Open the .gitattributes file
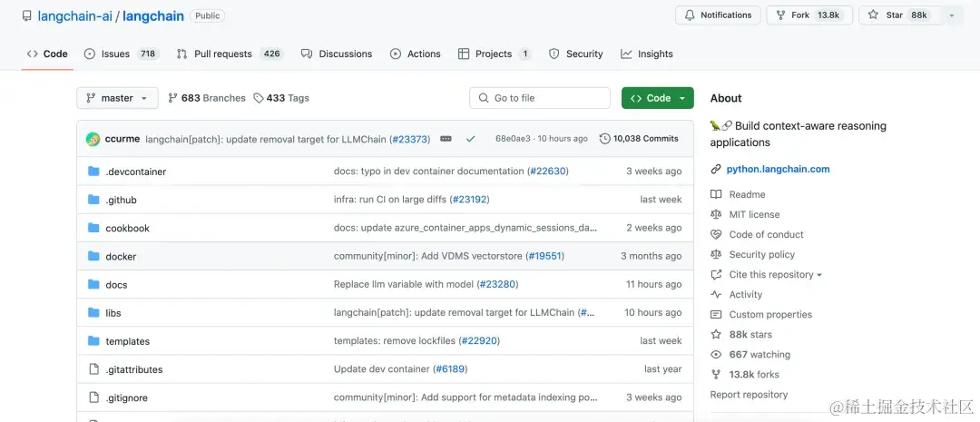Viewport: 980px width, 422px height. (x=133, y=369)
